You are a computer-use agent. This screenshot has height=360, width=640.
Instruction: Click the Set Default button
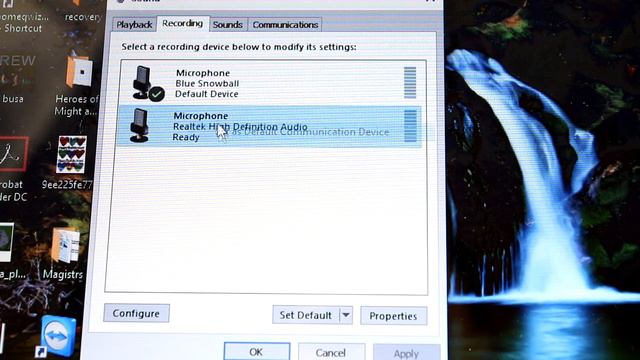click(305, 315)
